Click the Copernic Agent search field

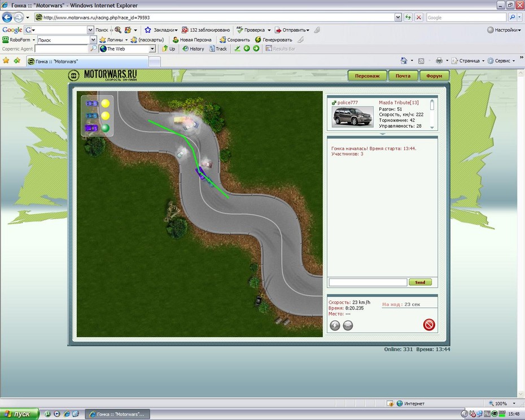(62, 49)
